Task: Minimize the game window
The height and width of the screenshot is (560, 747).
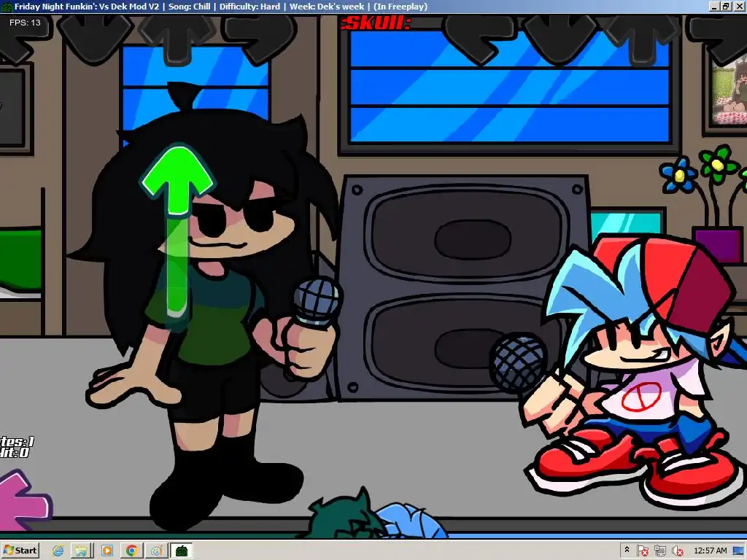Action: pyautogui.click(x=713, y=7)
